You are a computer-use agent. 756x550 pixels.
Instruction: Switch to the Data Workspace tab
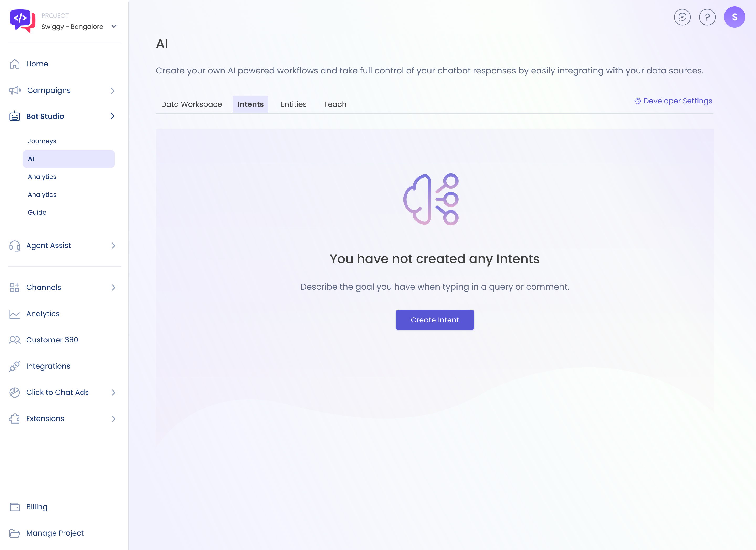[191, 104]
